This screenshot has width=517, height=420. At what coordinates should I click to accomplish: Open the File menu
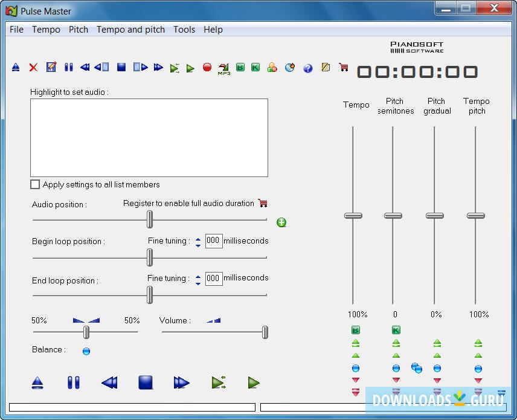click(x=16, y=30)
